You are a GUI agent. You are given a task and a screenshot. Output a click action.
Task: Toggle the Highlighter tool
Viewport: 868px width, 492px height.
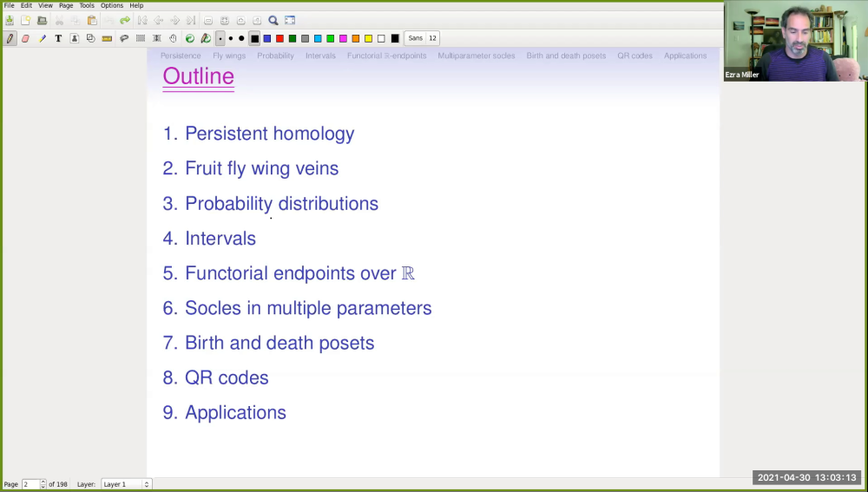pos(42,38)
